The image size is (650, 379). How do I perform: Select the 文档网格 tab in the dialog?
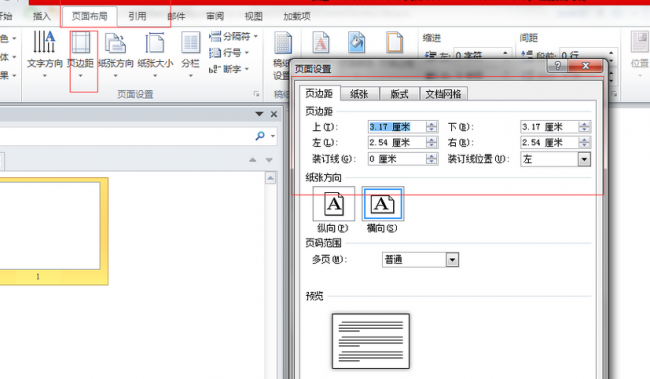click(444, 94)
